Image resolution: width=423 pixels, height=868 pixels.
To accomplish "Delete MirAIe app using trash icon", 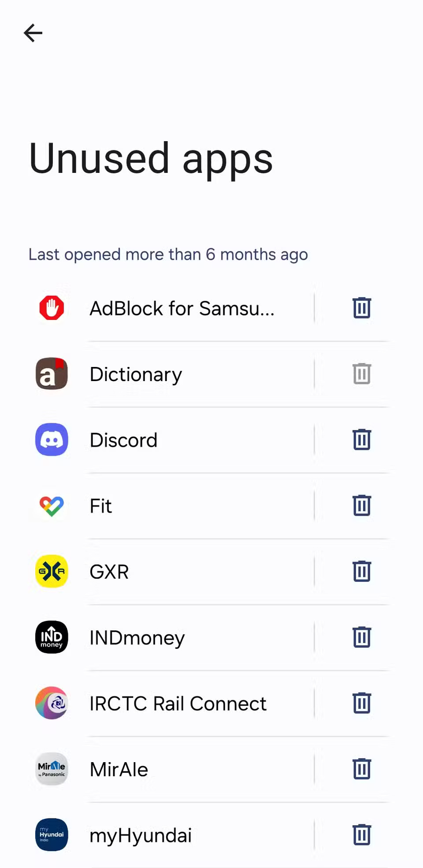I will [x=361, y=769].
